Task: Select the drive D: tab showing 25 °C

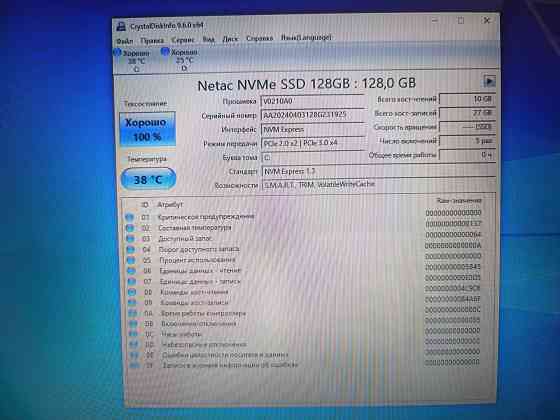Action: tap(181, 60)
